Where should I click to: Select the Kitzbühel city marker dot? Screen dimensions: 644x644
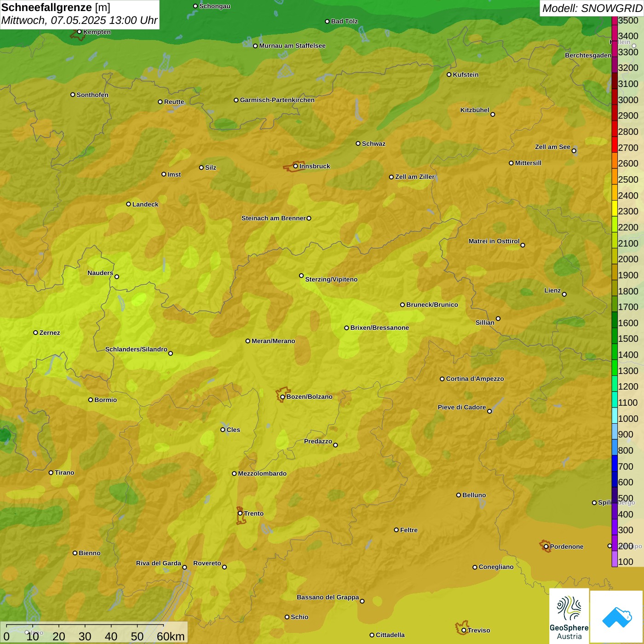(493, 114)
